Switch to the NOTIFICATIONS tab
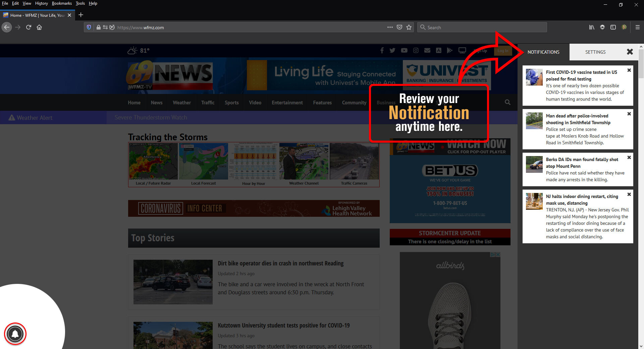The height and width of the screenshot is (349, 644). point(543,52)
